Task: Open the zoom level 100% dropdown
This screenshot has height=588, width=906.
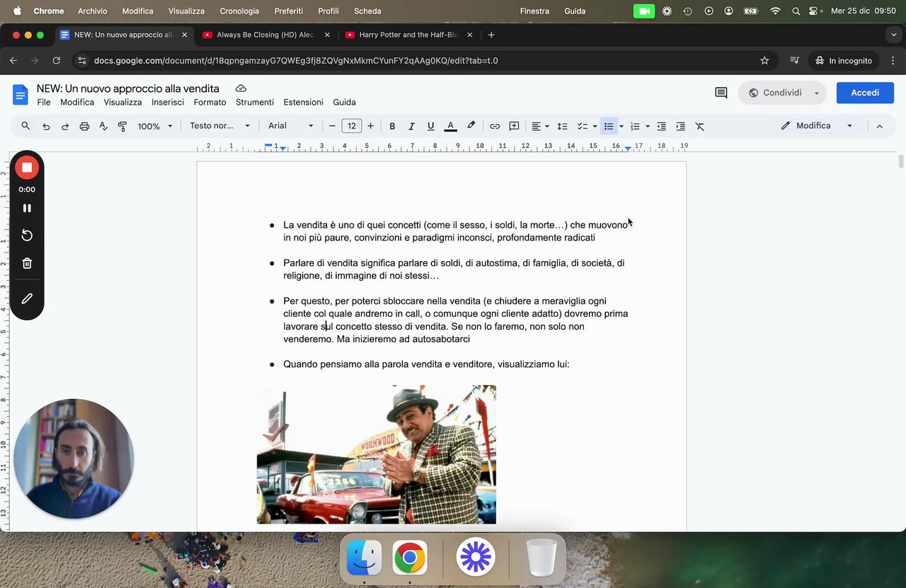Action: 155,126
